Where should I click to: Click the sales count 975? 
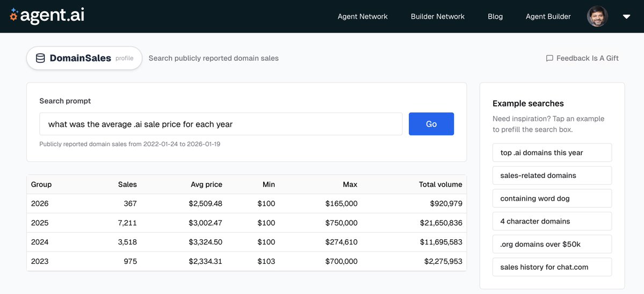coord(130,262)
